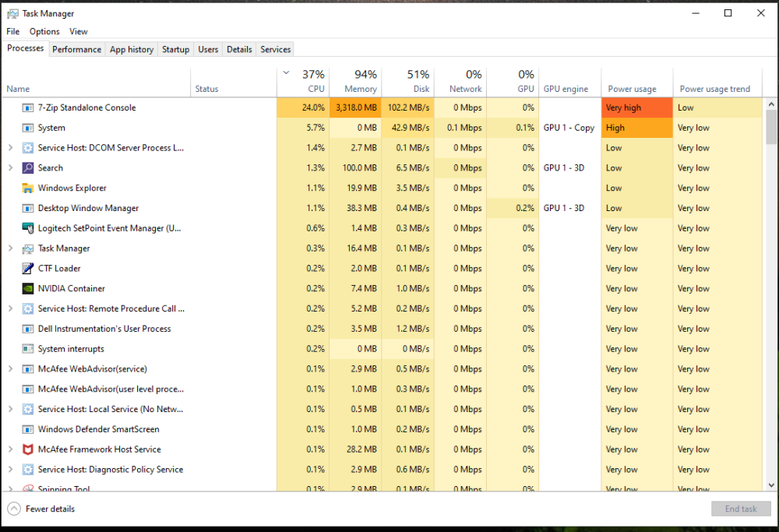Open the View menu
Image resolution: width=779 pixels, height=532 pixels.
tap(78, 31)
